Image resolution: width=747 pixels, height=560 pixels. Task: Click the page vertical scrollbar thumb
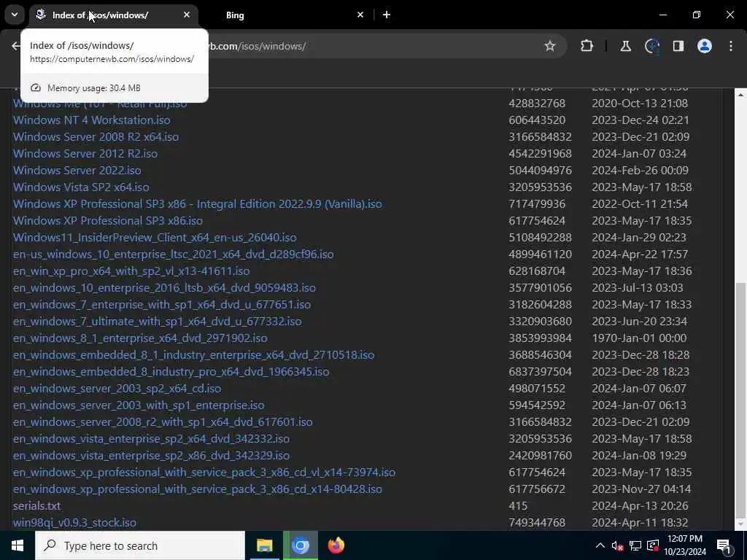click(740, 400)
